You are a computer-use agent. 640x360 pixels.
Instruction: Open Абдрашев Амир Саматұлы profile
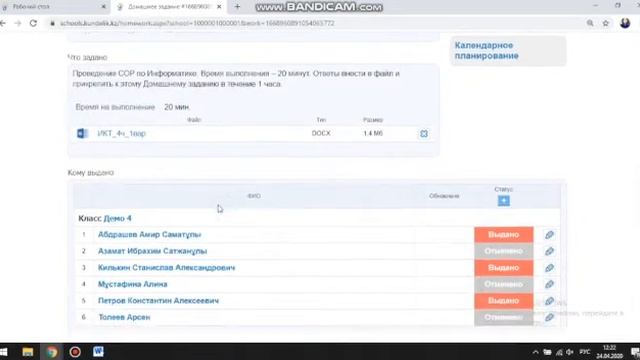pyautogui.click(x=149, y=235)
